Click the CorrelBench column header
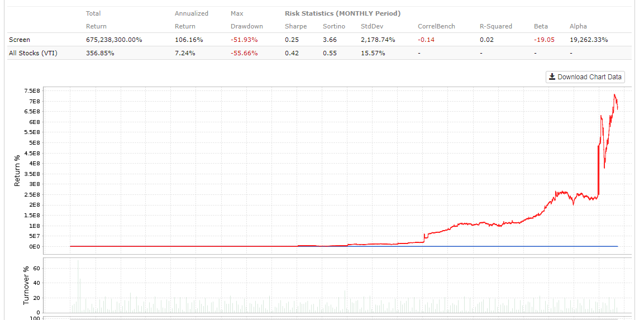 pos(436,26)
